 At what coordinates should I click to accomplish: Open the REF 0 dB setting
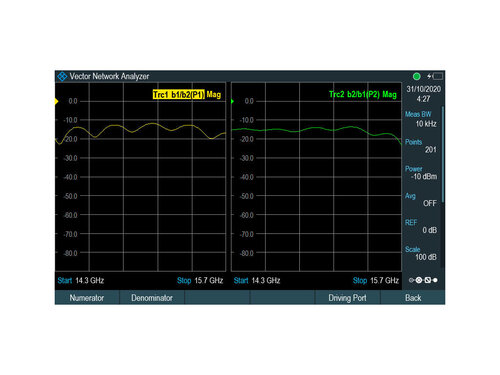tap(421, 226)
